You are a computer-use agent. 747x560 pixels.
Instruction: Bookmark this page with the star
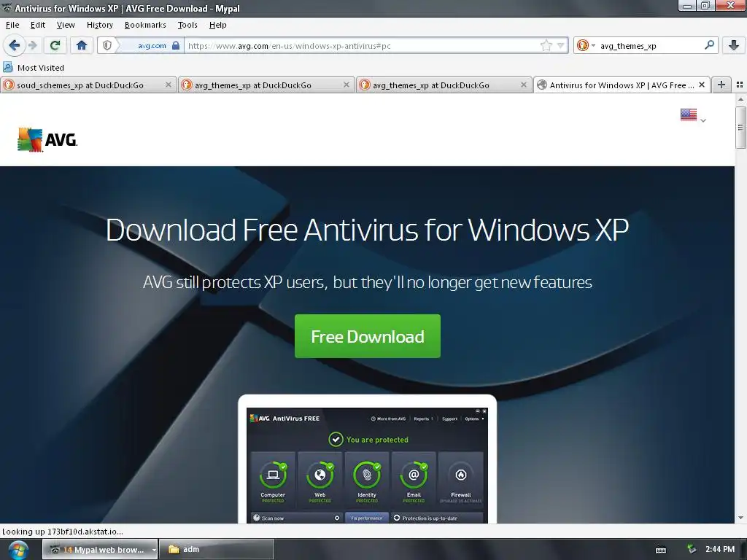(x=546, y=46)
